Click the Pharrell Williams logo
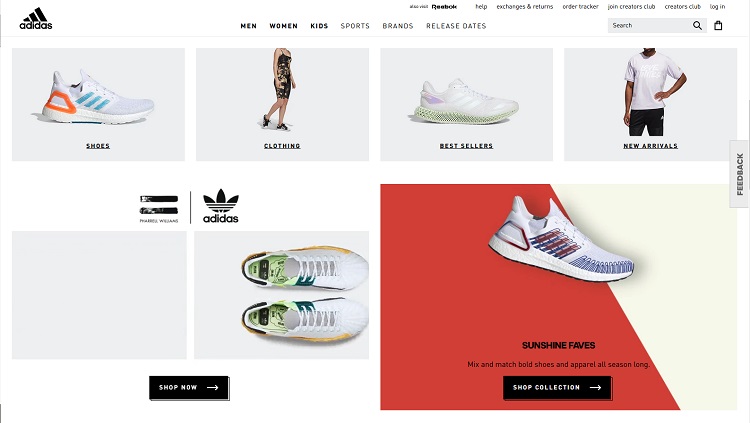 [159, 209]
